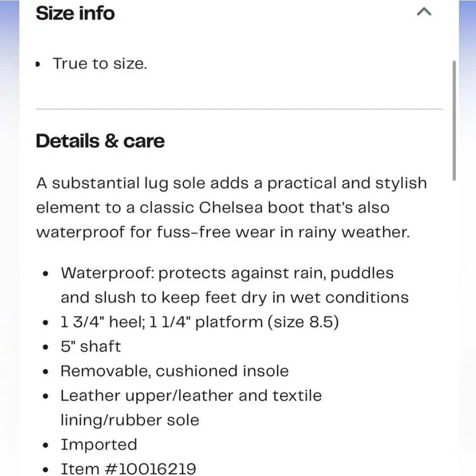Click the bullet before True to size
The width and height of the screenshot is (476, 476).
click(38, 64)
